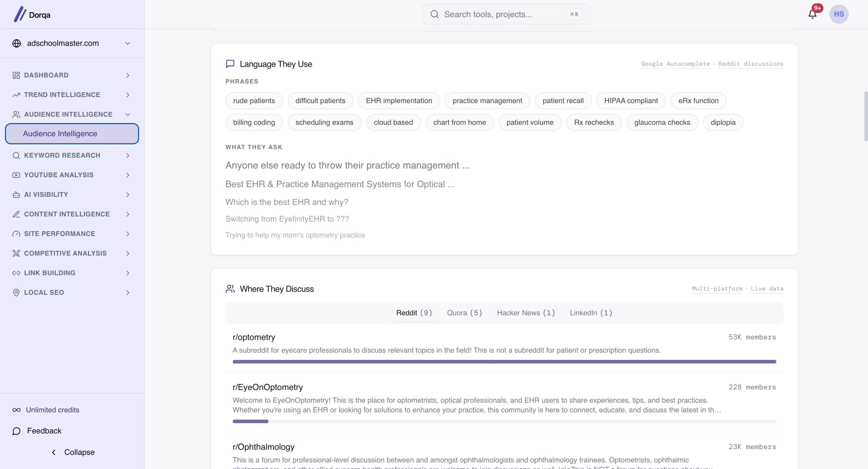Screen dimensions: 868x469
Task: Click the Content Intelligence pencil icon
Action: (16, 214)
